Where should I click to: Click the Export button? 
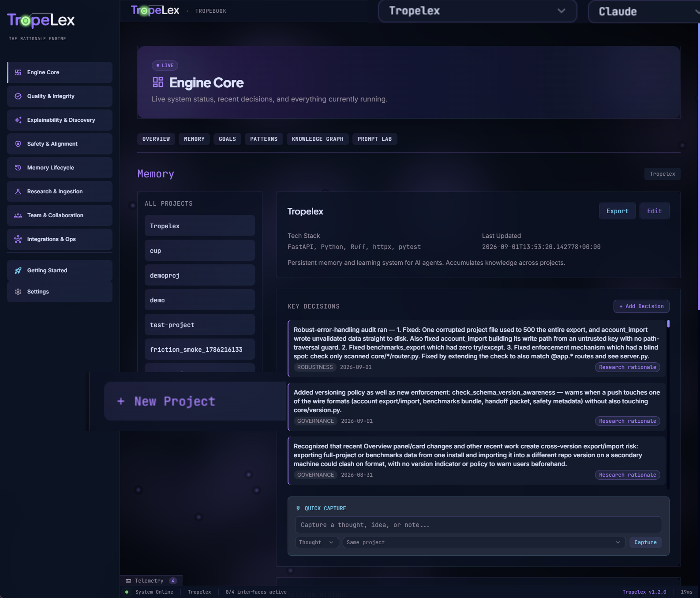coord(618,211)
